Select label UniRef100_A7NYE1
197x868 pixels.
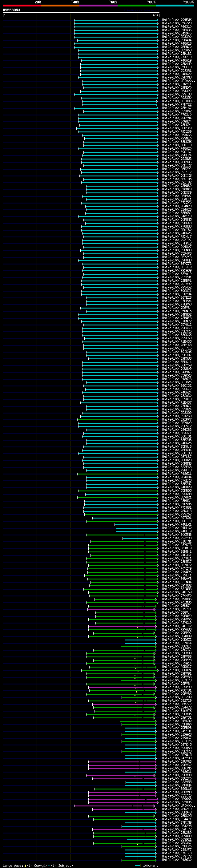(x=177, y=84)
